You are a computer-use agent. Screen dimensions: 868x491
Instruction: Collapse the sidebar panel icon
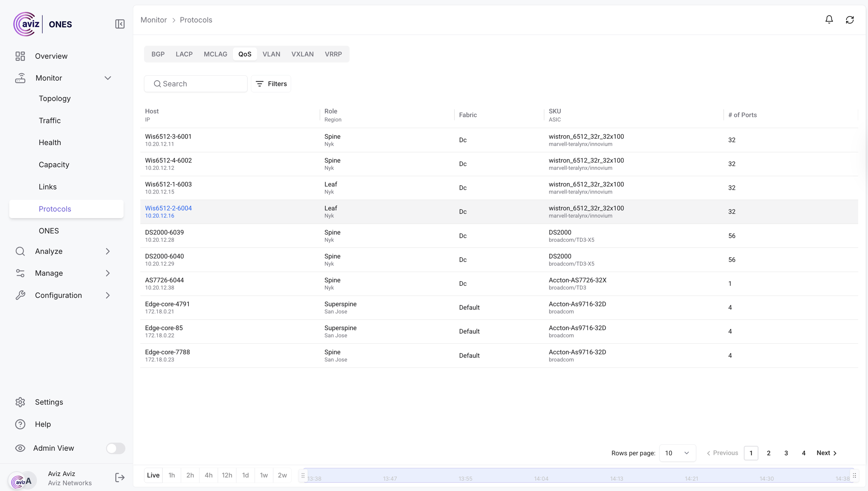(x=120, y=24)
